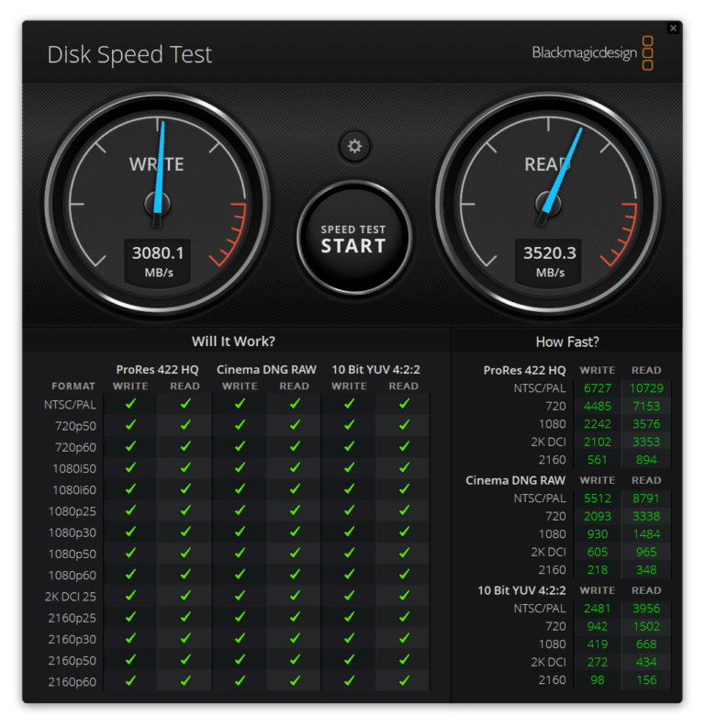
Task: Click the 1080p60 format row label
Action: 73,576
